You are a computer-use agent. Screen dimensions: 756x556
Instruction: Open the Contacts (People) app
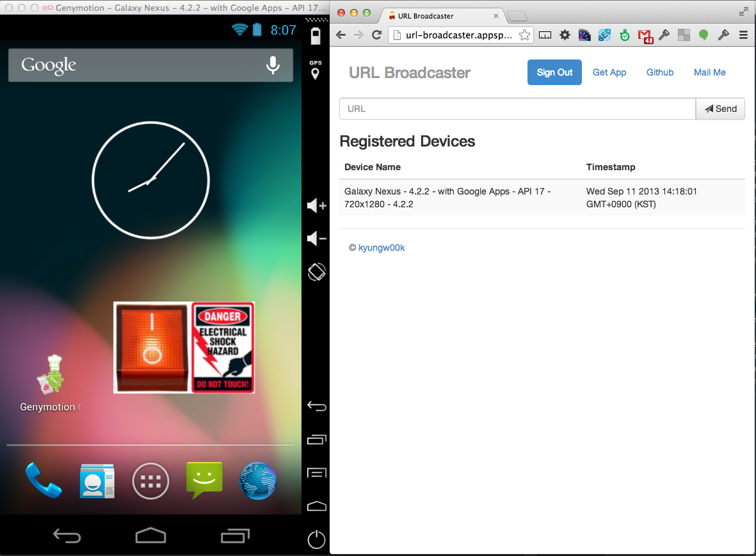[97, 481]
